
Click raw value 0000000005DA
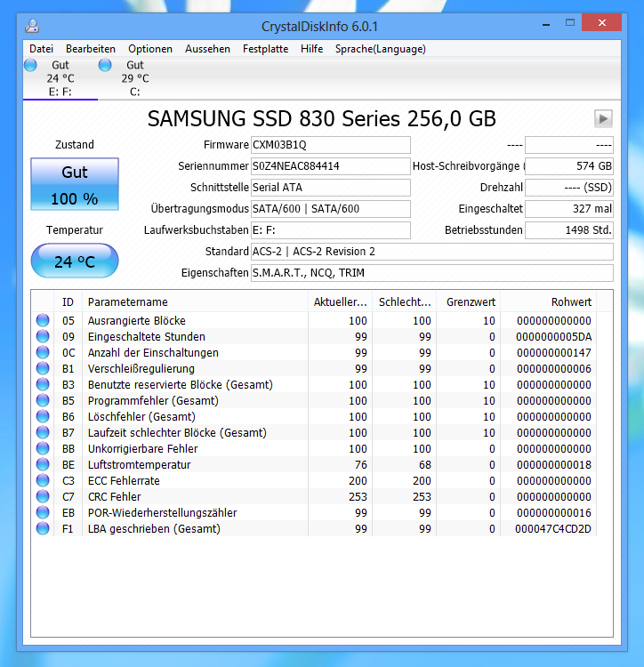pos(553,337)
